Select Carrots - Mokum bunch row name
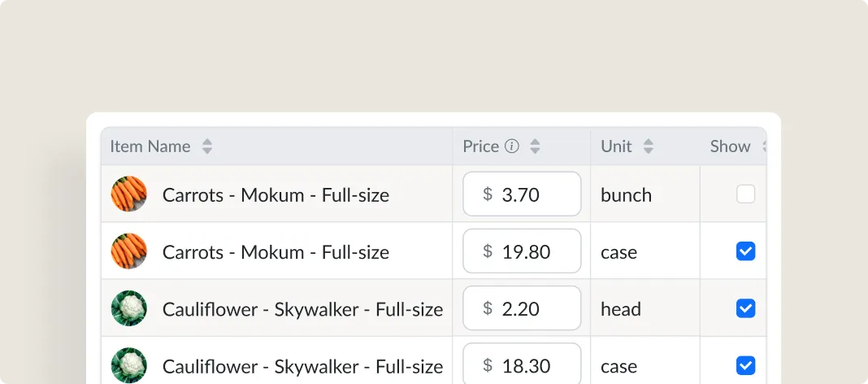The width and height of the screenshot is (868, 384). [276, 195]
